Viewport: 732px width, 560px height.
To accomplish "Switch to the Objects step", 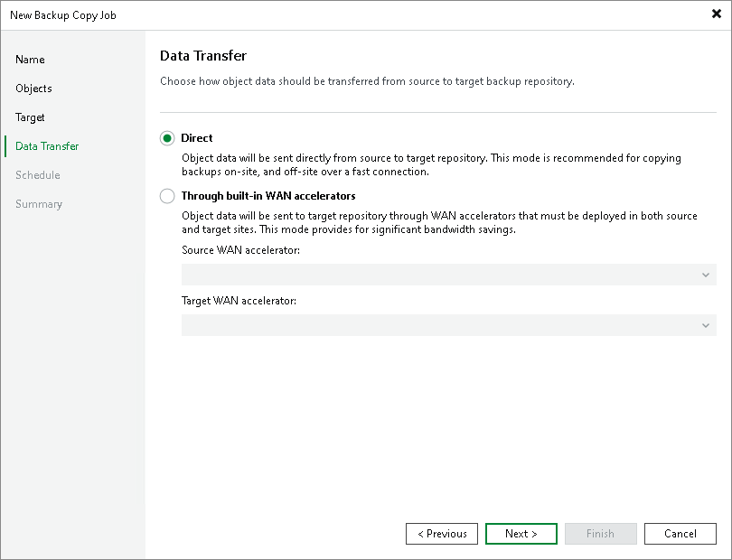I will (x=34, y=89).
